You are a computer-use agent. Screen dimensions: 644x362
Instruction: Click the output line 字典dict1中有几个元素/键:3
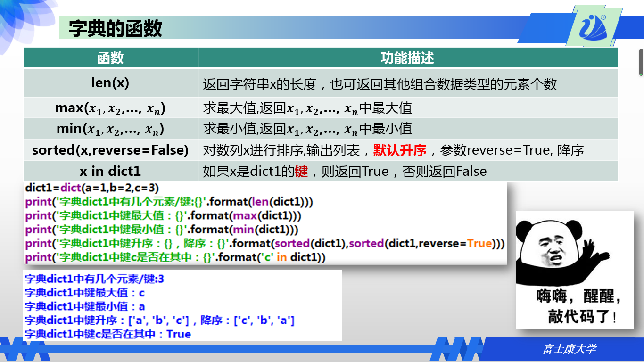[x=94, y=279]
